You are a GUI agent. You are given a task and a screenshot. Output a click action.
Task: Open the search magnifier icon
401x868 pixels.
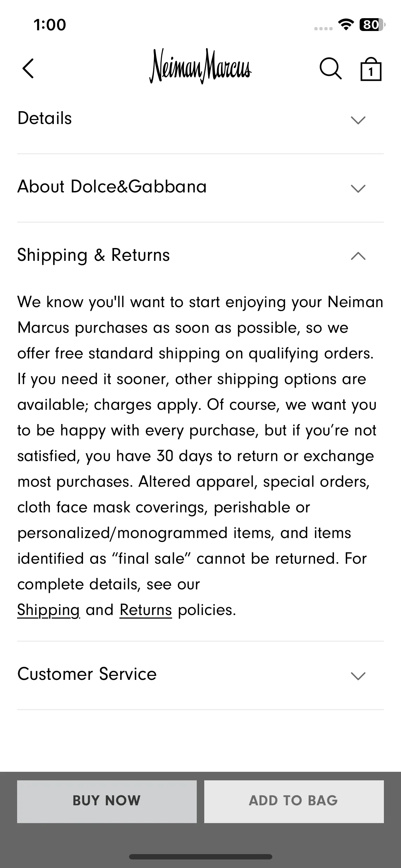click(x=330, y=68)
